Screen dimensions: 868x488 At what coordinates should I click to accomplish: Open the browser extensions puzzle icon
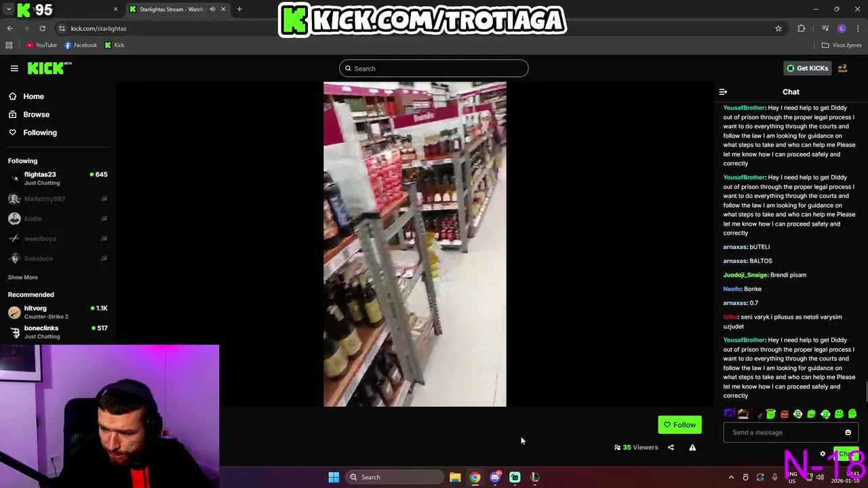click(x=802, y=28)
